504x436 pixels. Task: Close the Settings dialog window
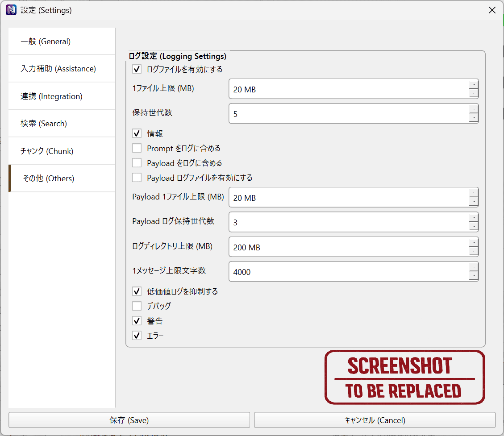(x=492, y=10)
